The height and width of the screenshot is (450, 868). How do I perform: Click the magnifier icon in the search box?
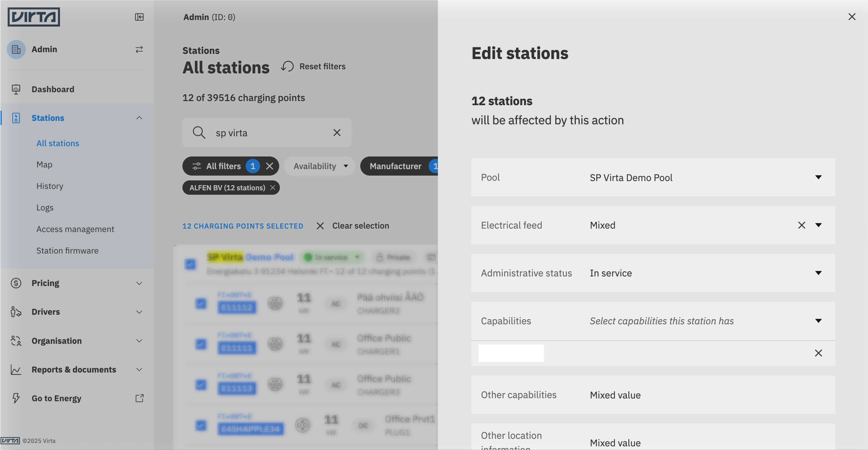[x=199, y=133]
